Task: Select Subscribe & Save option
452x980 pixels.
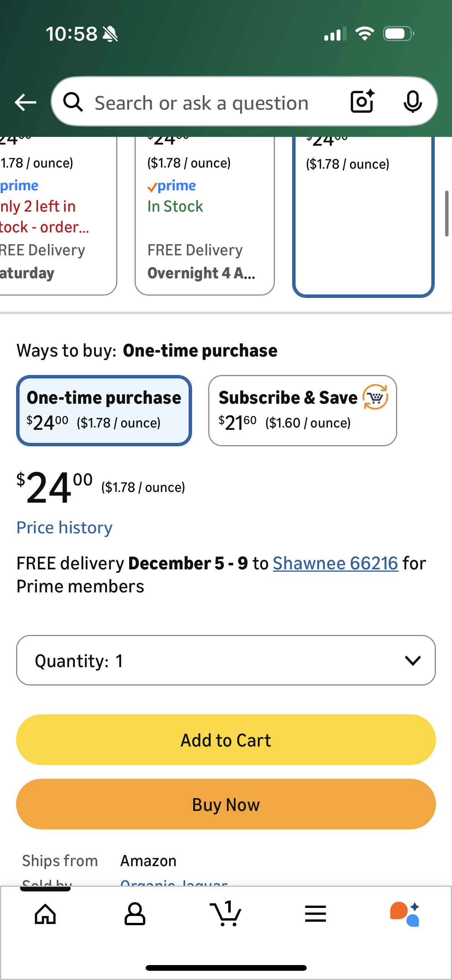Action: click(x=302, y=410)
